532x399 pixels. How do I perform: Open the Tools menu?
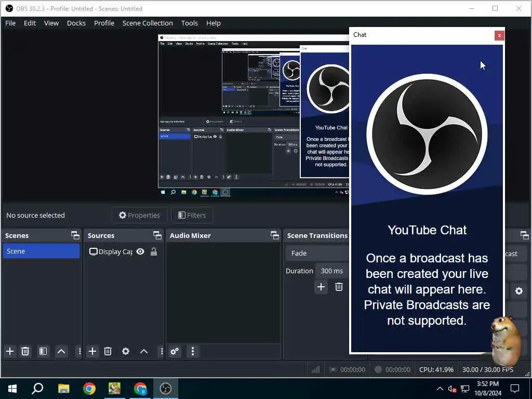point(189,23)
